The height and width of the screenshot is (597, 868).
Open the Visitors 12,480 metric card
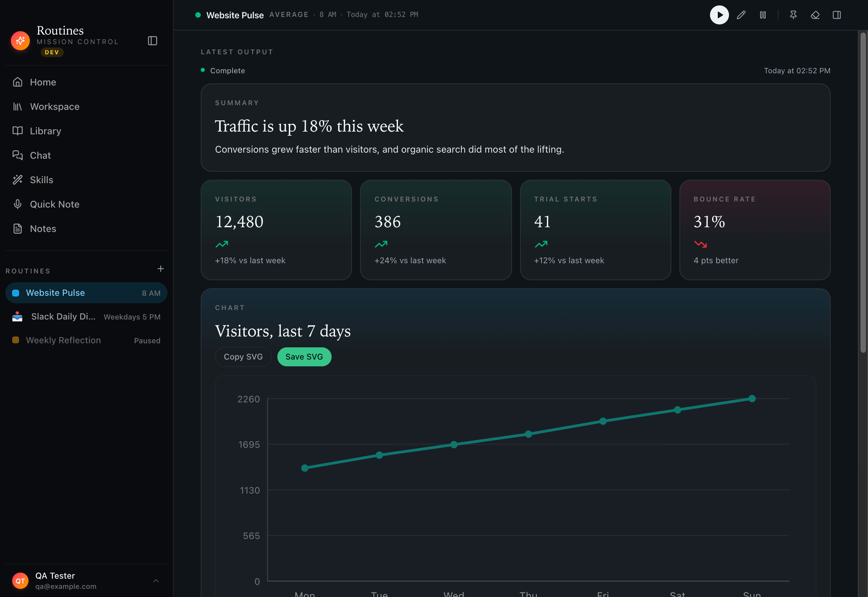click(276, 230)
